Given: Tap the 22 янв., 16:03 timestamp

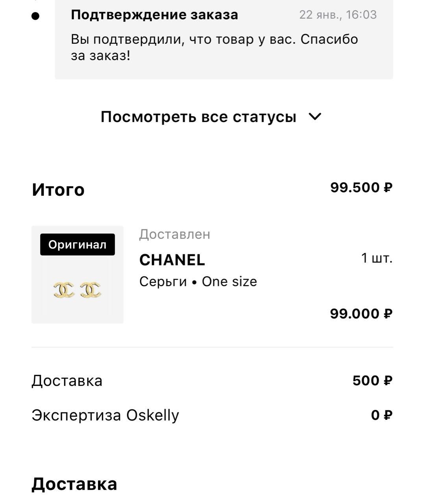Looking at the screenshot, I should click(338, 15).
